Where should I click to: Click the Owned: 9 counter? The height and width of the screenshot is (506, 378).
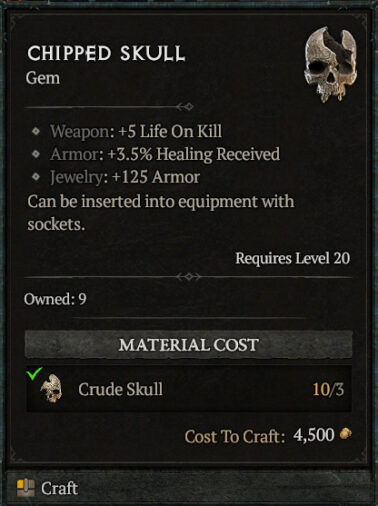55,299
